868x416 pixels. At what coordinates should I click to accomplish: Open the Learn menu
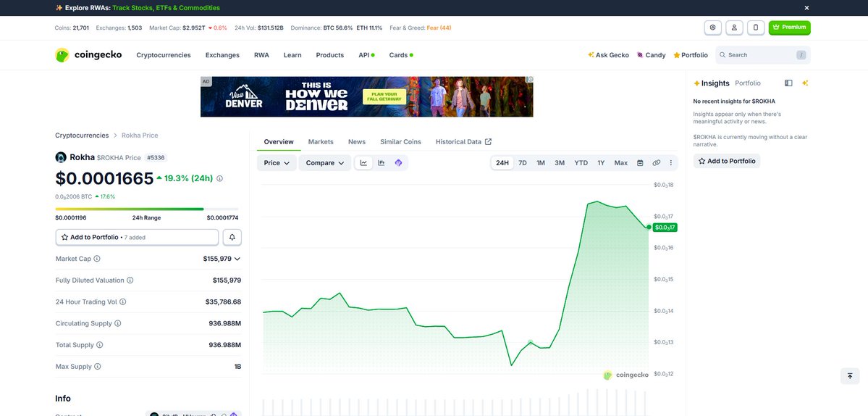[292, 55]
